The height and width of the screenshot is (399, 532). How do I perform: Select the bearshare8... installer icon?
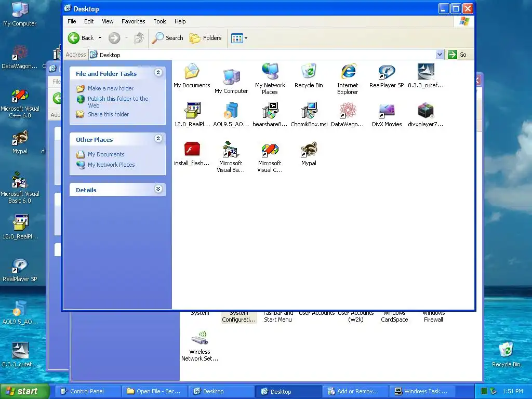coord(270,115)
